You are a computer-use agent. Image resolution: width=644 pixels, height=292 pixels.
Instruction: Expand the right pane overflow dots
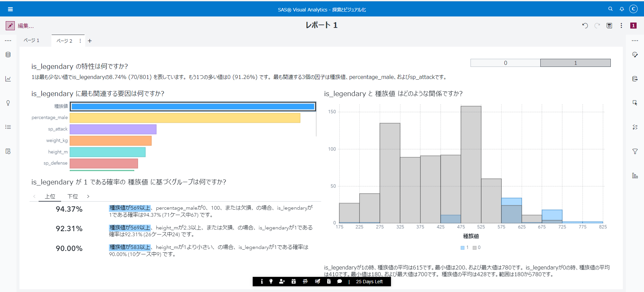[x=635, y=41]
